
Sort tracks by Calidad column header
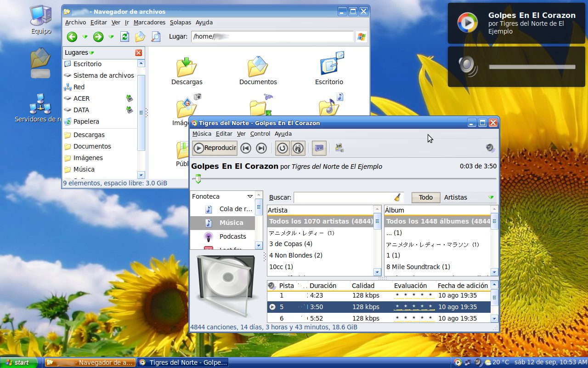point(371,286)
